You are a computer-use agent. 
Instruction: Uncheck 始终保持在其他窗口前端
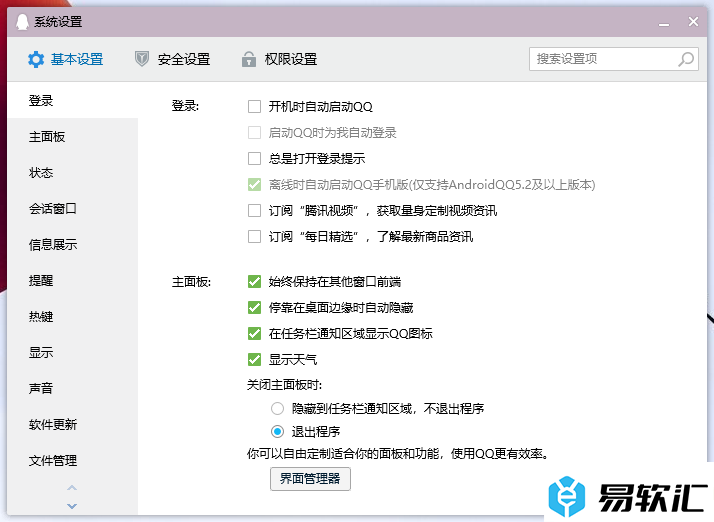pyautogui.click(x=255, y=282)
